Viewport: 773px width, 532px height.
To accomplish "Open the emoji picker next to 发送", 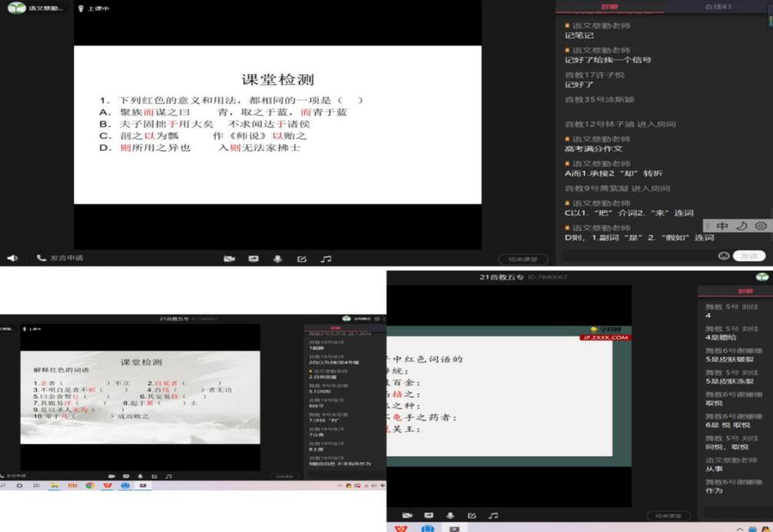I will pos(723,256).
